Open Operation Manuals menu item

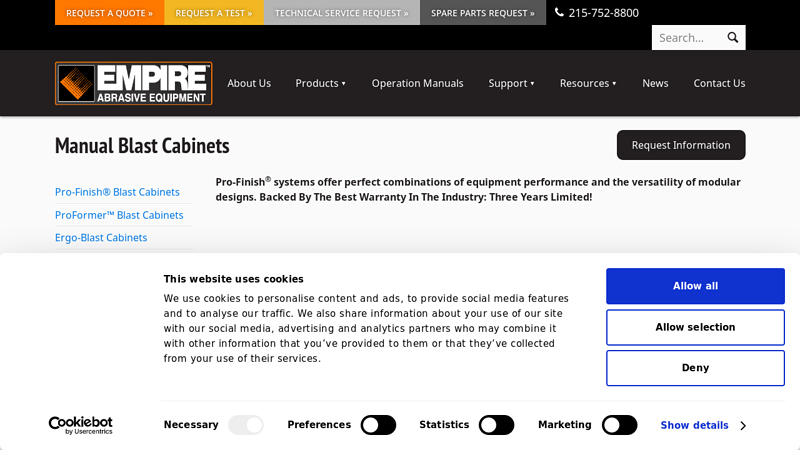click(x=417, y=83)
